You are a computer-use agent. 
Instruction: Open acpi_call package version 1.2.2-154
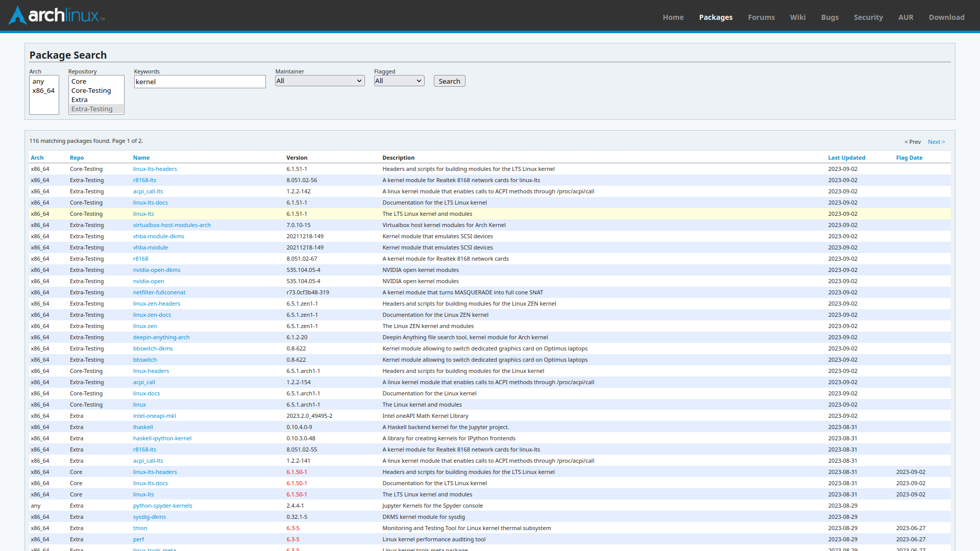click(x=144, y=382)
